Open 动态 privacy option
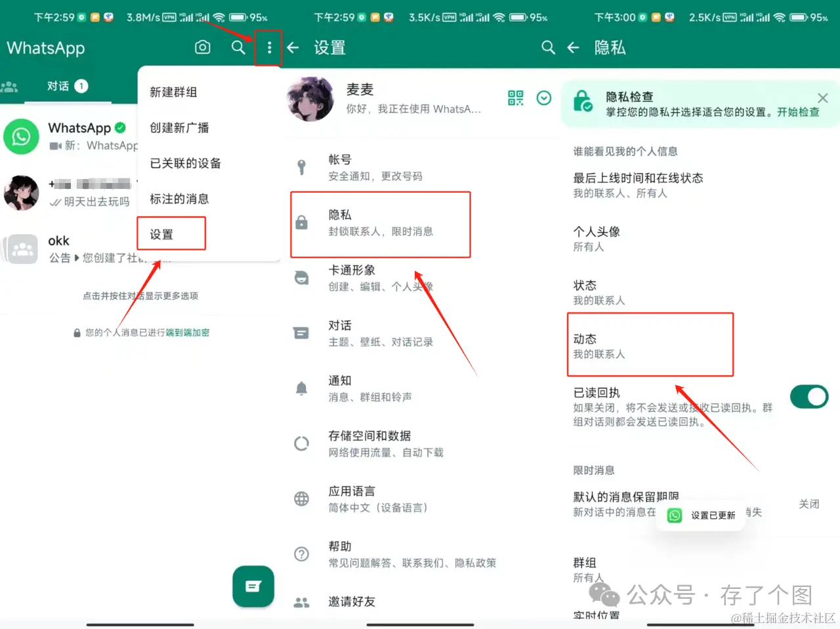 [x=700, y=346]
